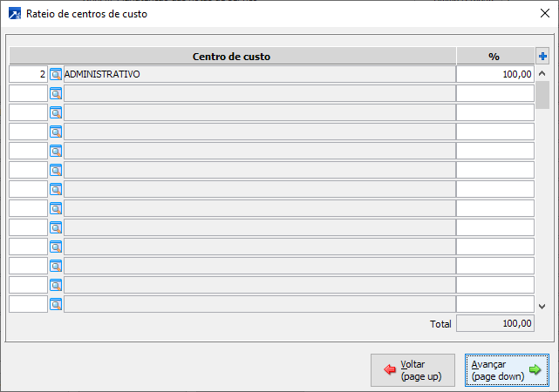Screen dimensions: 559x392
Task: Click the % column header
Action: coord(494,57)
